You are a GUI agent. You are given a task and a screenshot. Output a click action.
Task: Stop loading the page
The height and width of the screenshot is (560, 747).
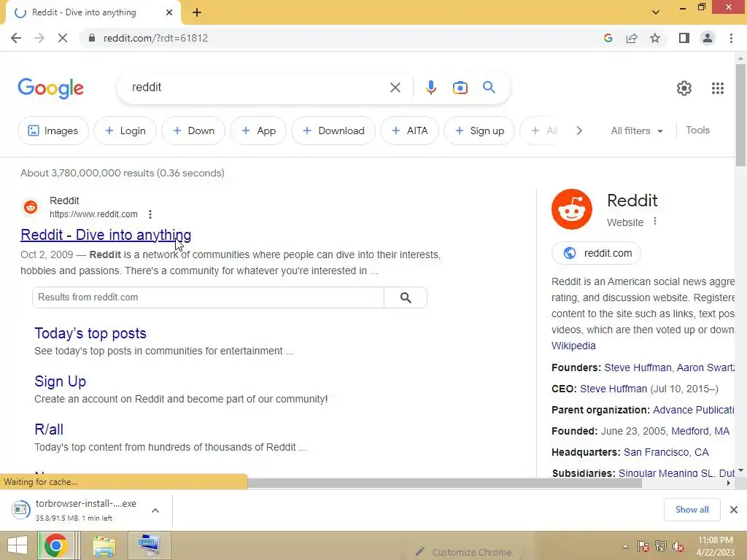click(63, 38)
